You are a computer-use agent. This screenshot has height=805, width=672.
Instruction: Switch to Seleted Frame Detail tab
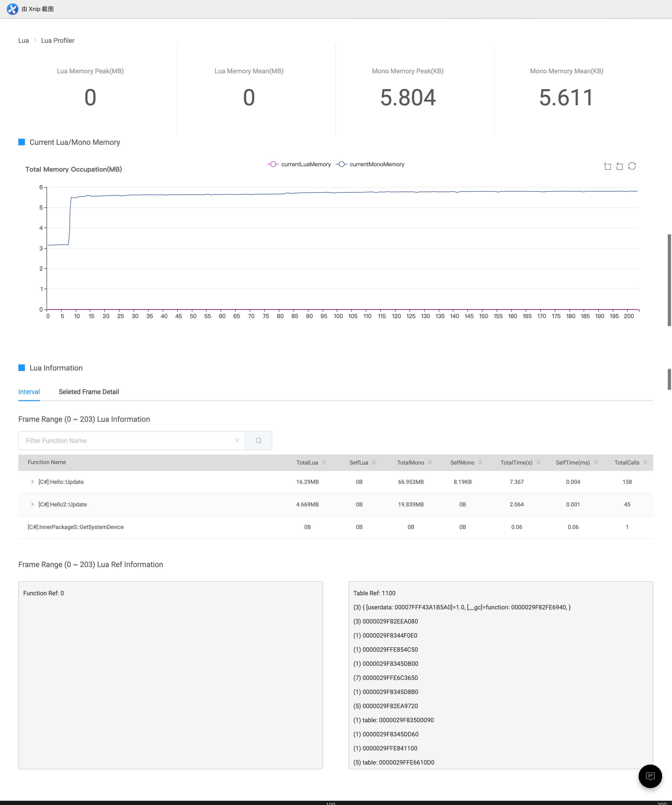pos(89,392)
